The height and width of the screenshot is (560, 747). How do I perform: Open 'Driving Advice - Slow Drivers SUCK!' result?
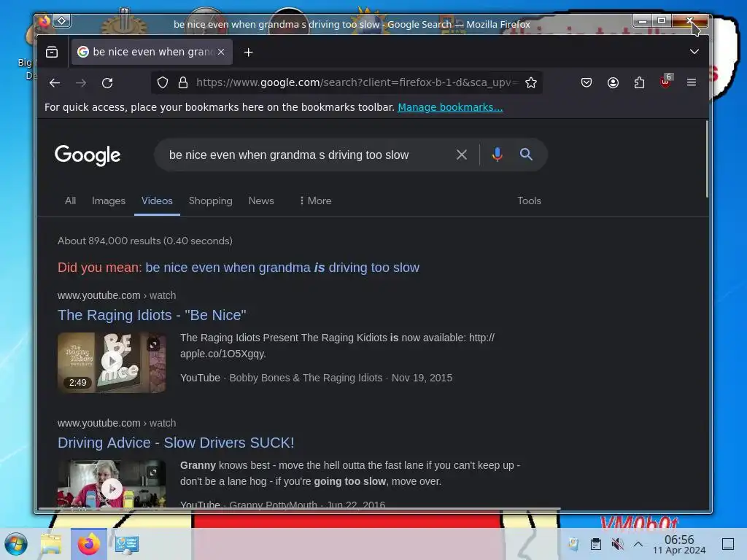[176, 443]
